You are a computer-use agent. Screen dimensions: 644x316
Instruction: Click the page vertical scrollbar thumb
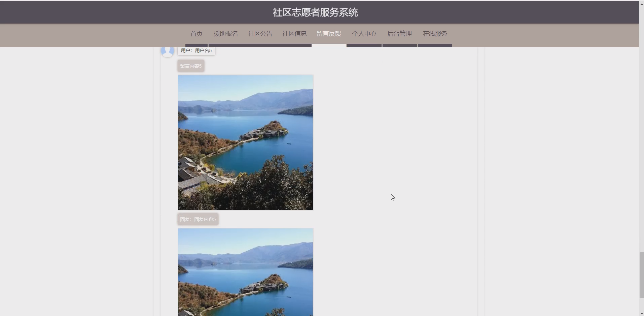tap(641, 275)
